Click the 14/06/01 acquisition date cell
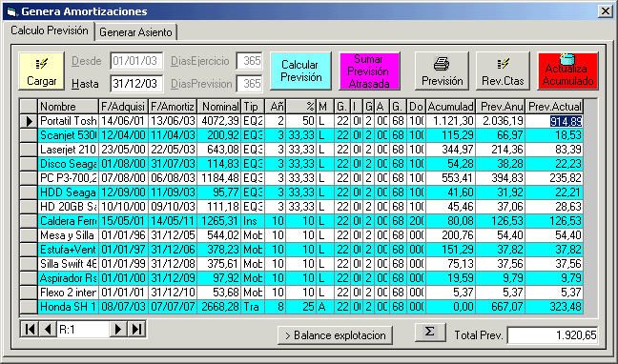This screenshot has height=364, width=618. 123,121
